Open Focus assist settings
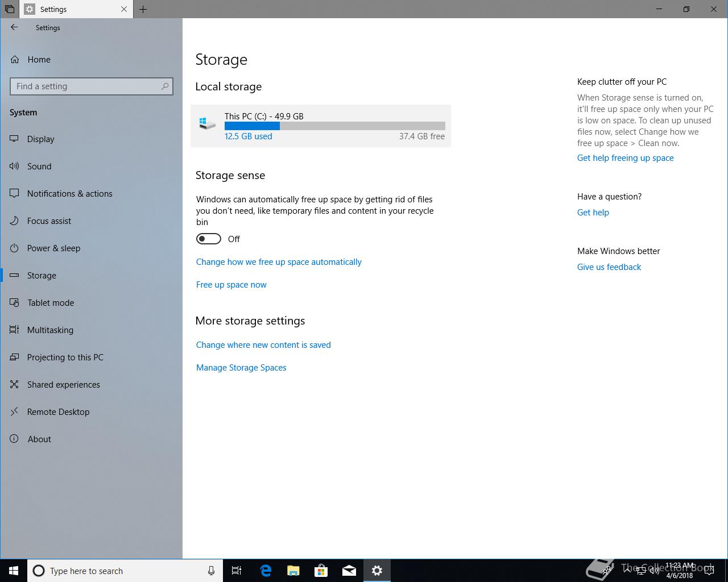The height and width of the screenshot is (582, 728). (x=91, y=221)
